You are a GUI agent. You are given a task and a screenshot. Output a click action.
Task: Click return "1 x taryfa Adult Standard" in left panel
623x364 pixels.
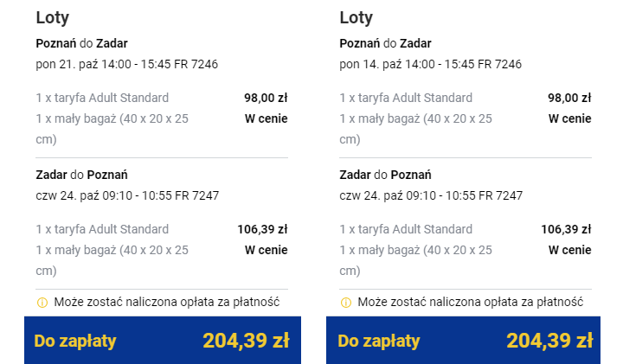pos(102,229)
